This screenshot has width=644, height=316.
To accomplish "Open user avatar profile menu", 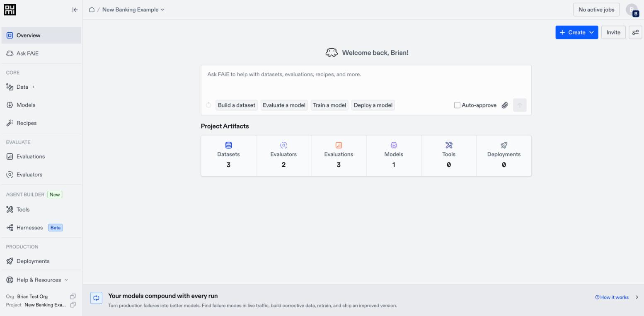I will point(632,10).
